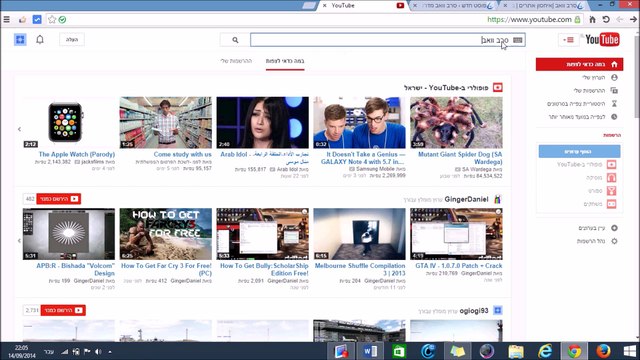Click the YouTube logo
The height and width of the screenshot is (360, 640).
click(602, 40)
